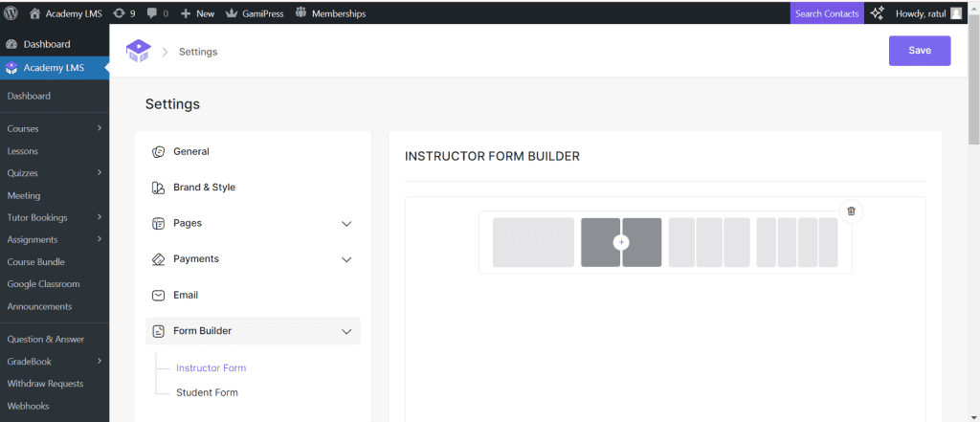
Task: Click the Form Builder icon
Action: point(159,331)
